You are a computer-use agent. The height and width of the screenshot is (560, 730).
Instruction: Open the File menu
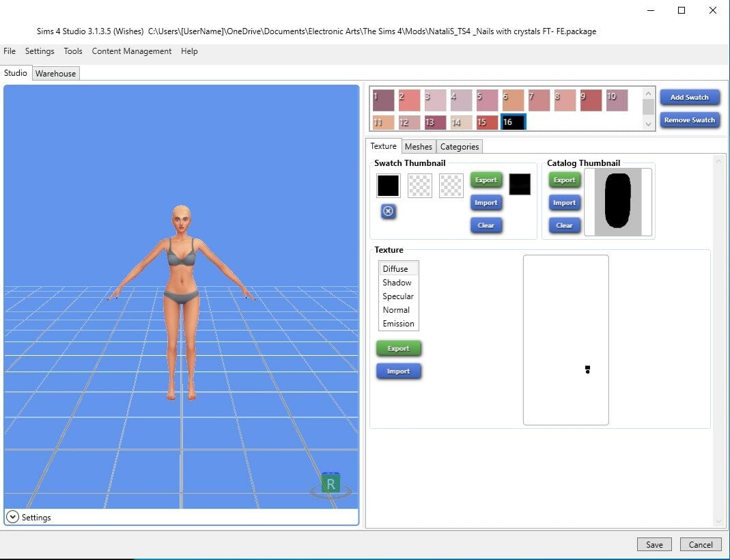tap(10, 51)
